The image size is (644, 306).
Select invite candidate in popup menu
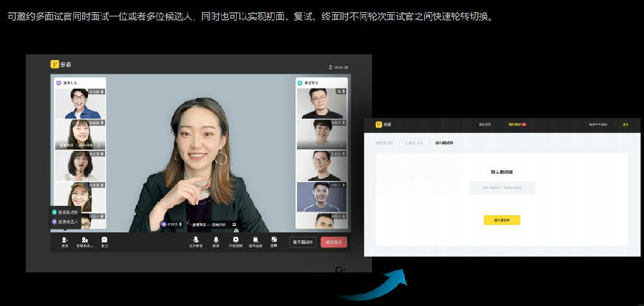pos(64,222)
